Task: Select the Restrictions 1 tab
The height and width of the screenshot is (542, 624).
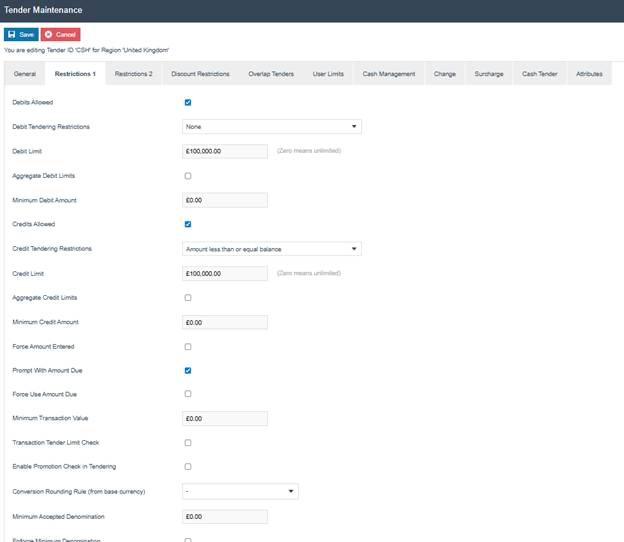Action: pyautogui.click(x=75, y=74)
